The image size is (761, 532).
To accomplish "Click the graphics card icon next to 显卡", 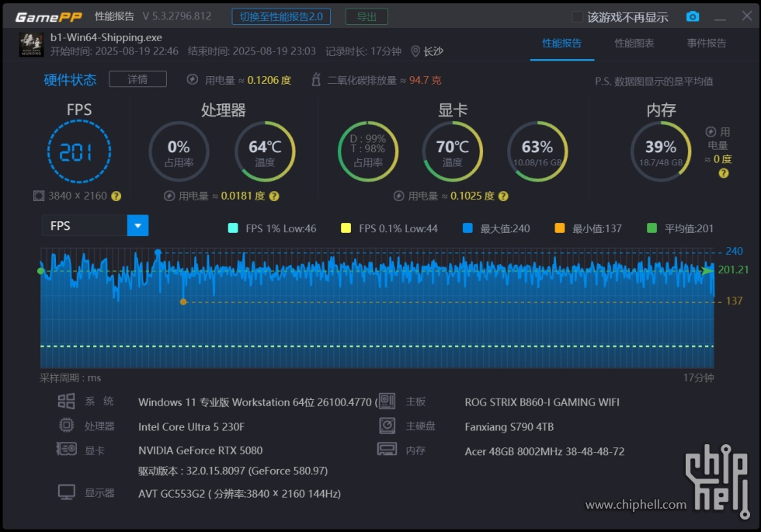I will pyautogui.click(x=67, y=449).
